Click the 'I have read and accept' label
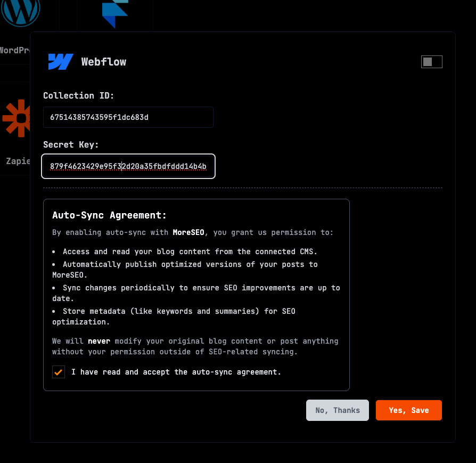This screenshot has height=463, width=476. coord(176,372)
